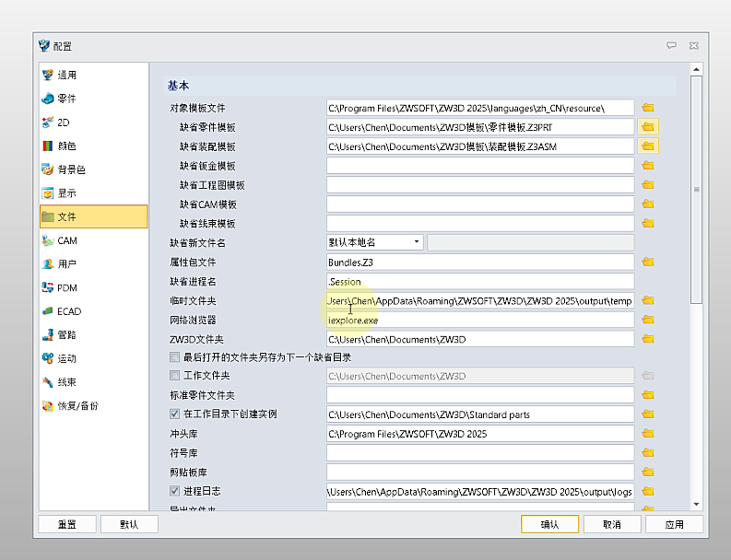This screenshot has height=560, width=731.
Task: Click the folder icon beside 属性包文件
Action: [648, 262]
